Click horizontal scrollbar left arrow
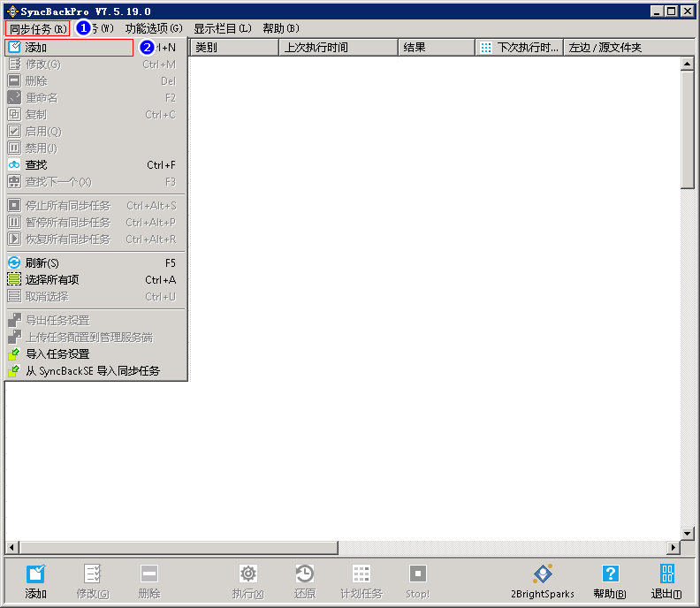Viewport: 700px width, 608px height. tap(12, 547)
